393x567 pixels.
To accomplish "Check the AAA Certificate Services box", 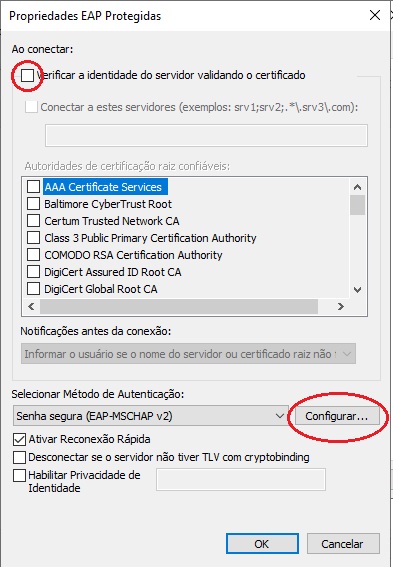I will (34, 187).
